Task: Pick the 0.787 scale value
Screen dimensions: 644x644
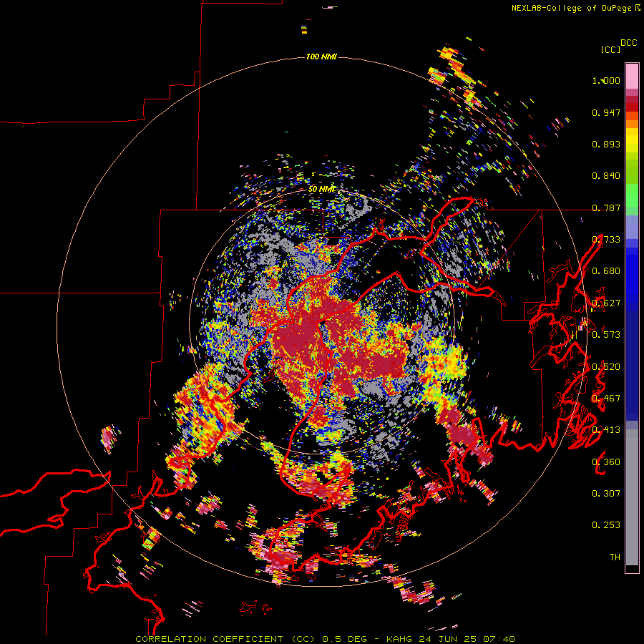Action: tap(606, 208)
